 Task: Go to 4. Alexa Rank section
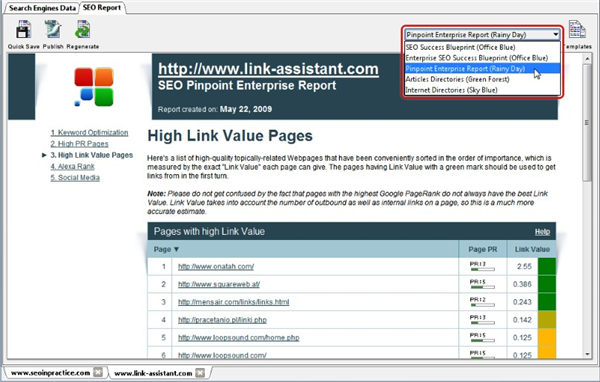coord(72,167)
